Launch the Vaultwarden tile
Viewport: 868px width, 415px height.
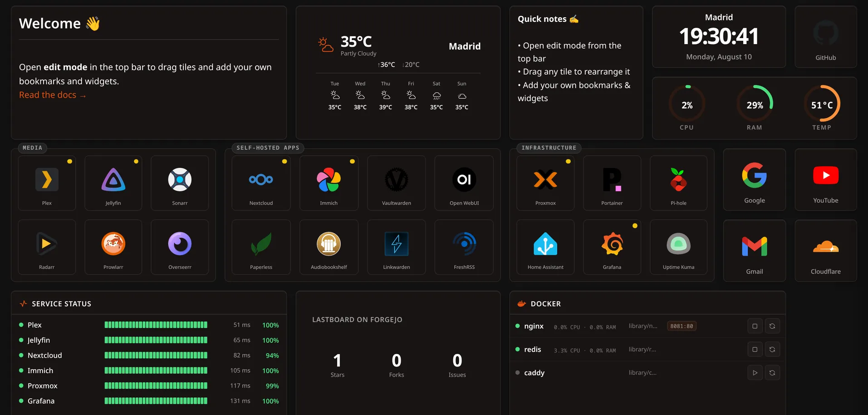point(397,183)
